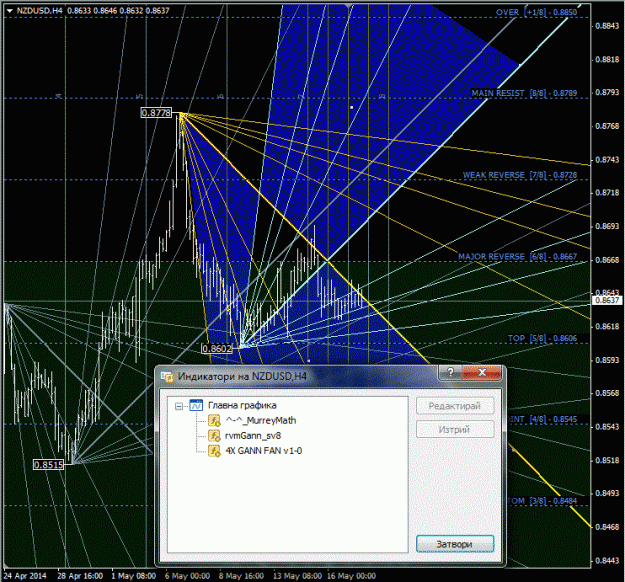Click the 0.8515 price label
Viewport: 625px width, 582px height.
(x=48, y=465)
